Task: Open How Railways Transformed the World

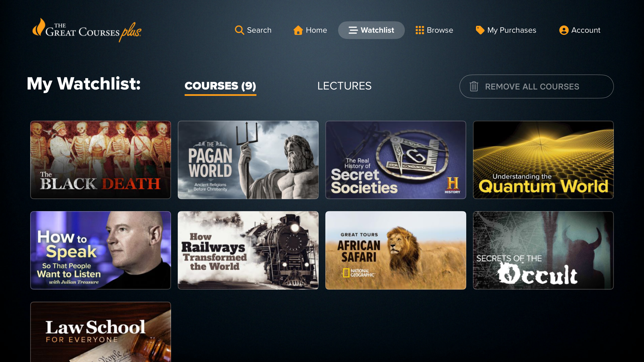Action: [248, 250]
